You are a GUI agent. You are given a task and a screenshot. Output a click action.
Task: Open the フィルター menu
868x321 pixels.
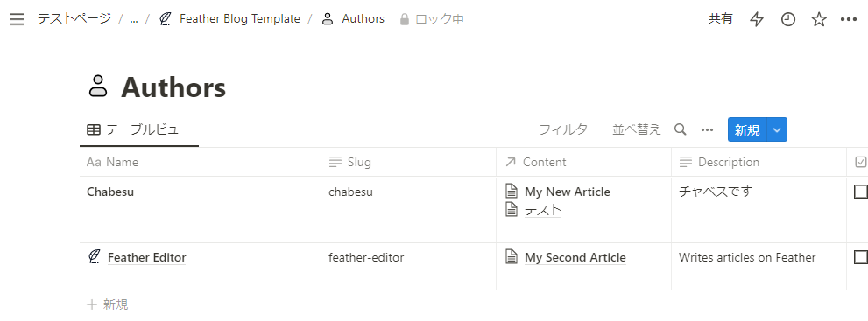[569, 129]
